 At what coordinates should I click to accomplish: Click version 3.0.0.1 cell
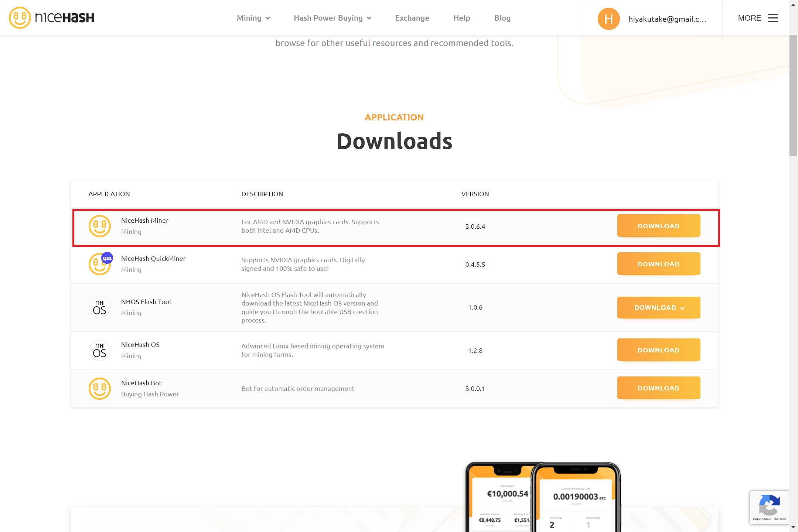click(475, 389)
